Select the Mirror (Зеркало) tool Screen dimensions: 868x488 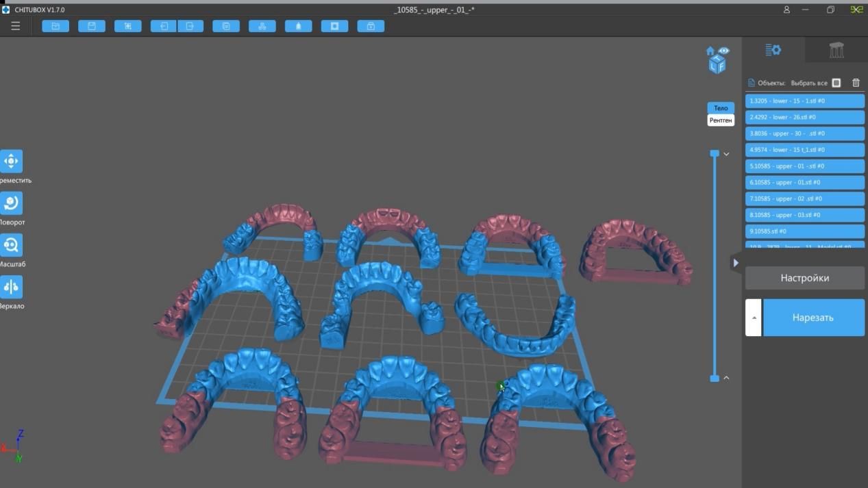[11, 286]
